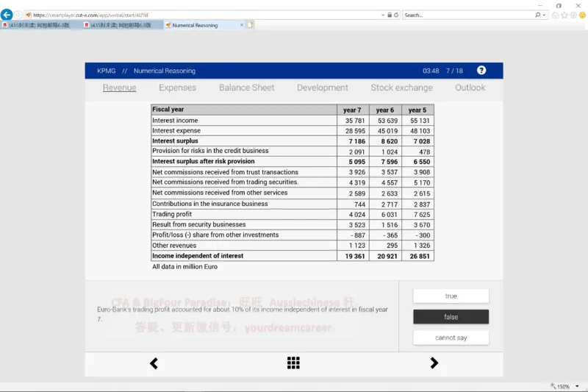
Task: Open the browser home icon
Action: pyautogui.click(x=555, y=15)
